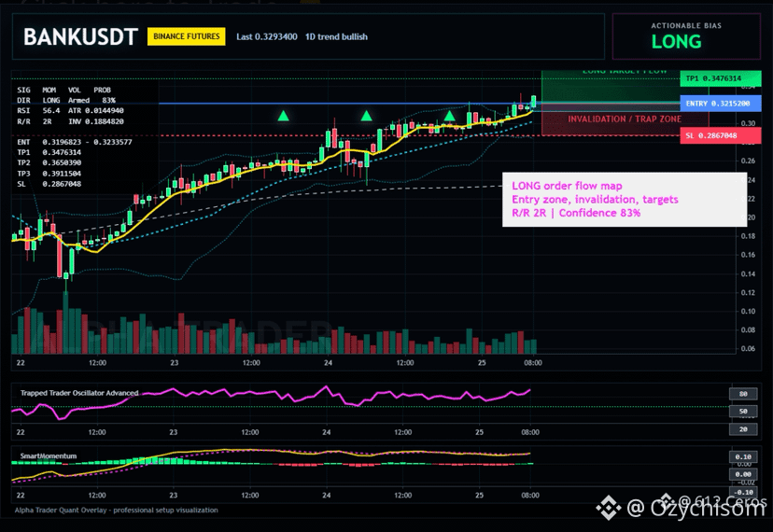Click the 08:00 label on SmartMomentum time axis
This screenshot has height=532, width=773.
(530, 496)
